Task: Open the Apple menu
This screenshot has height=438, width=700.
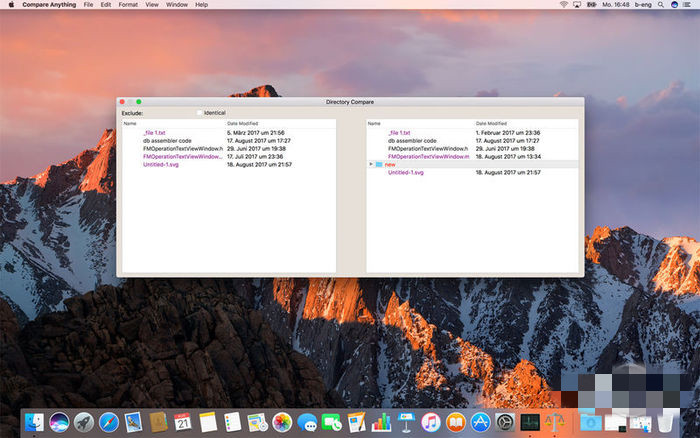Action: point(11,5)
